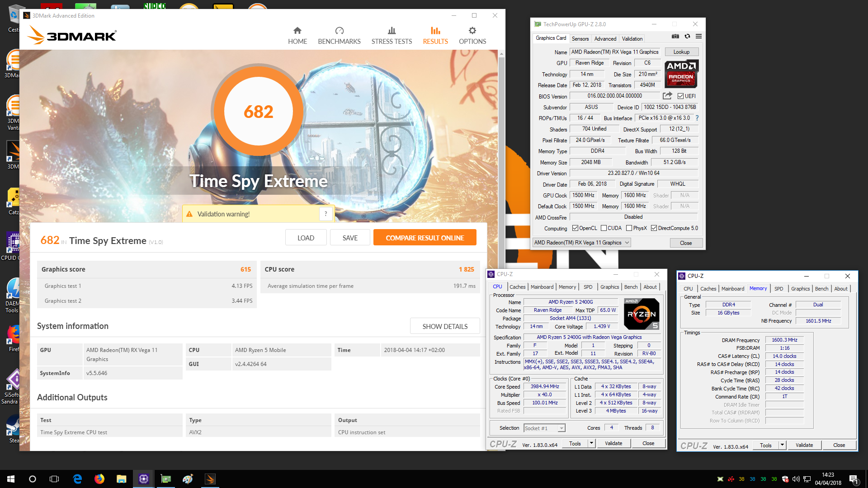This screenshot has height=488, width=868.
Task: Click the LOAD button in 3DMark
Action: click(306, 238)
